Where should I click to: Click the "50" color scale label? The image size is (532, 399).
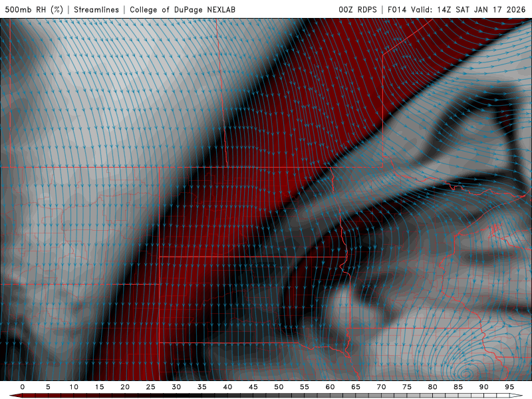(x=279, y=387)
